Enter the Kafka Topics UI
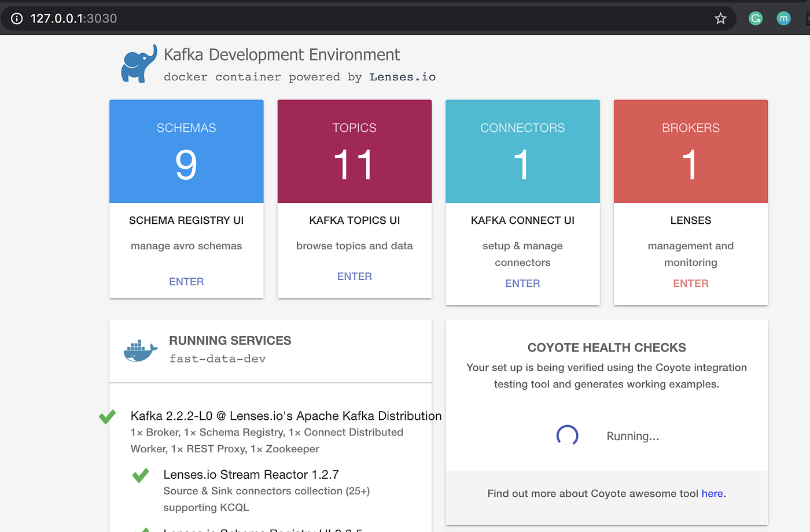The width and height of the screenshot is (810, 532). click(355, 276)
